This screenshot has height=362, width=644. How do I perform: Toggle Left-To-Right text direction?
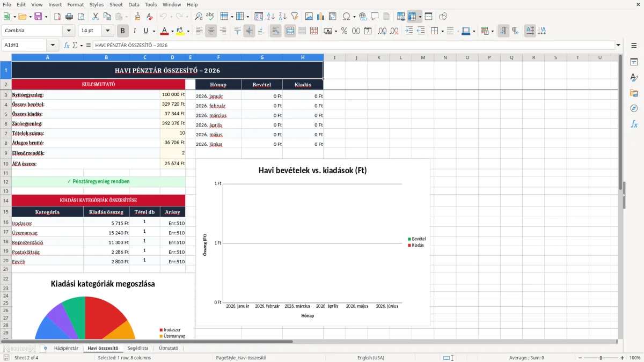click(x=503, y=31)
